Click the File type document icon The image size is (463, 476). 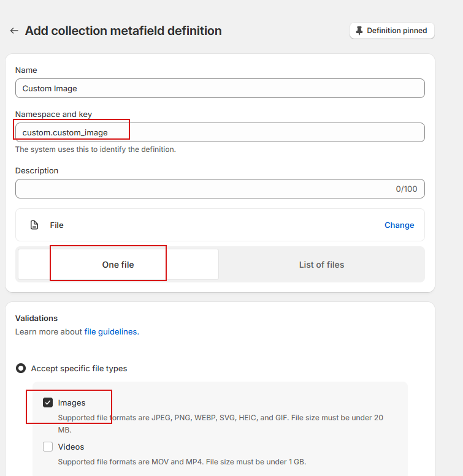[x=34, y=225]
